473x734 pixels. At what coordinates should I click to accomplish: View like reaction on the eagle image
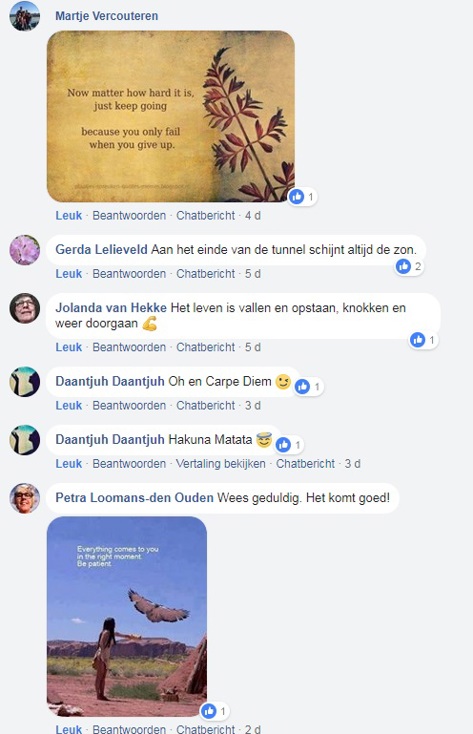[214, 711]
